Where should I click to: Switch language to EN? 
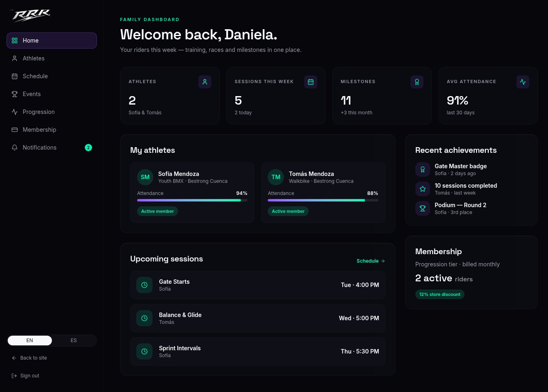[x=30, y=341]
